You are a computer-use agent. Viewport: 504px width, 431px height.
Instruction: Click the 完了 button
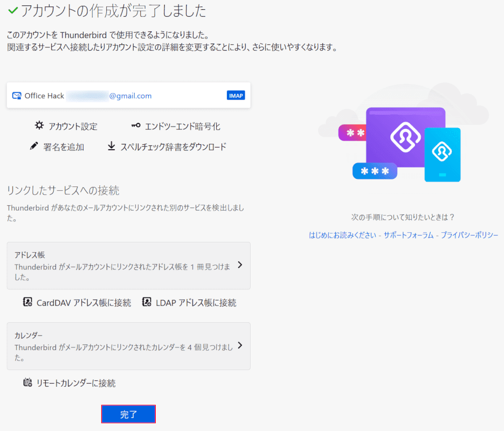pyautogui.click(x=128, y=414)
